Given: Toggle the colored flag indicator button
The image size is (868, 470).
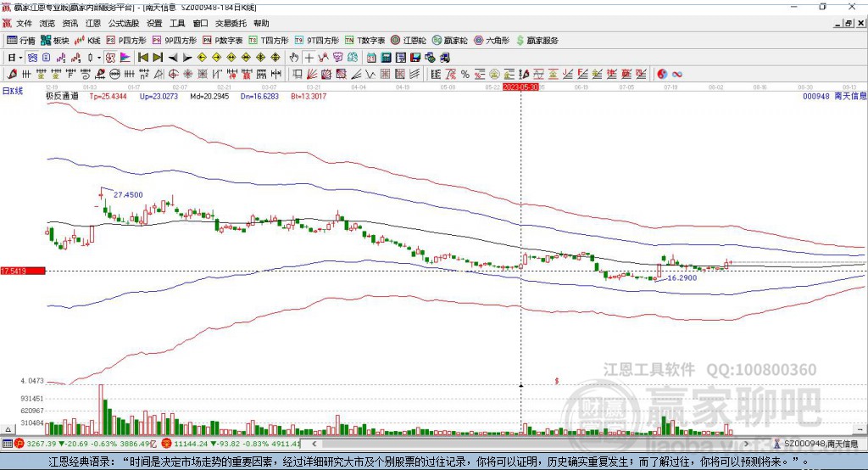Looking at the screenshot, I should click(x=125, y=58).
